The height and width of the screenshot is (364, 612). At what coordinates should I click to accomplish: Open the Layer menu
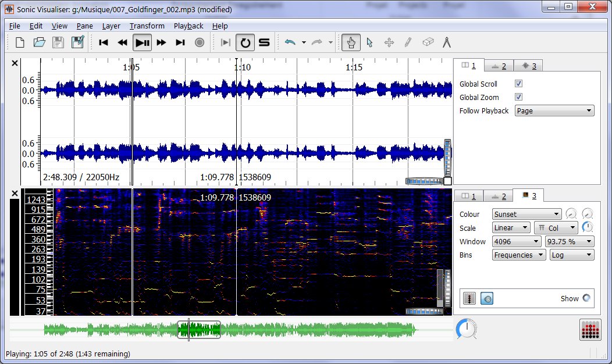111,26
